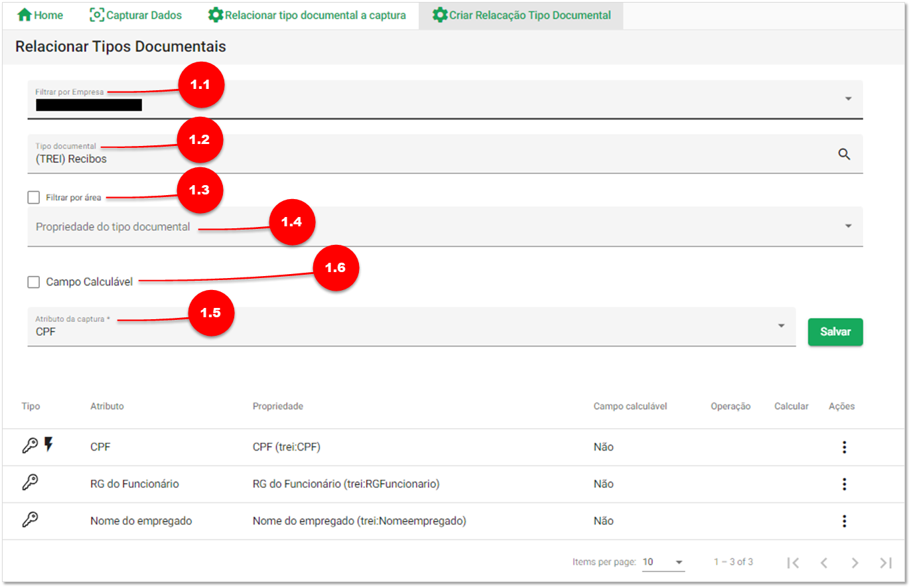Click the CPF attribute cell
Image resolution: width=911 pixels, height=588 pixels.
click(100, 447)
